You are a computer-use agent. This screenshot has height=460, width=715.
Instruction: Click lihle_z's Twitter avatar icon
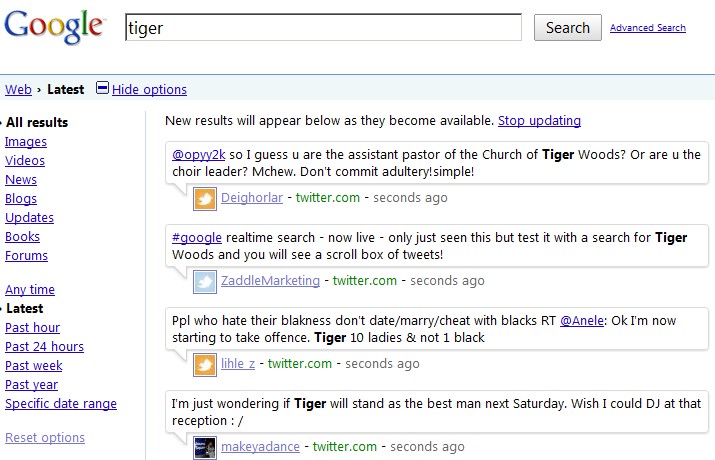(205, 365)
